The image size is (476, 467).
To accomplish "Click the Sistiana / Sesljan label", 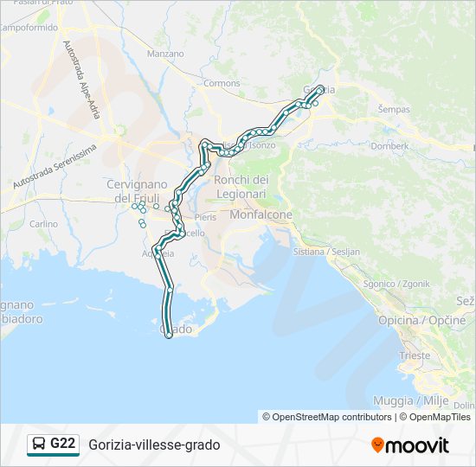I will (x=326, y=252).
